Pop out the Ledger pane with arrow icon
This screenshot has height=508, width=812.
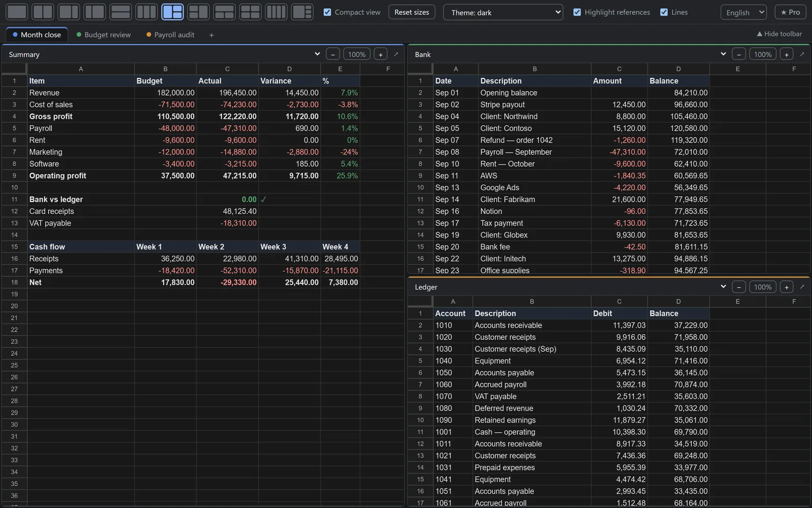click(802, 287)
